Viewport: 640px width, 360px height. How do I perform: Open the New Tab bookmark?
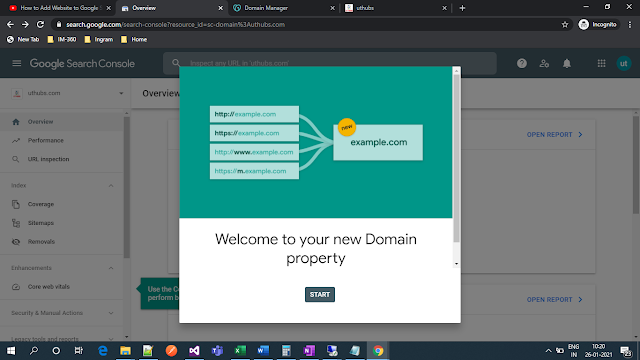tap(23, 40)
